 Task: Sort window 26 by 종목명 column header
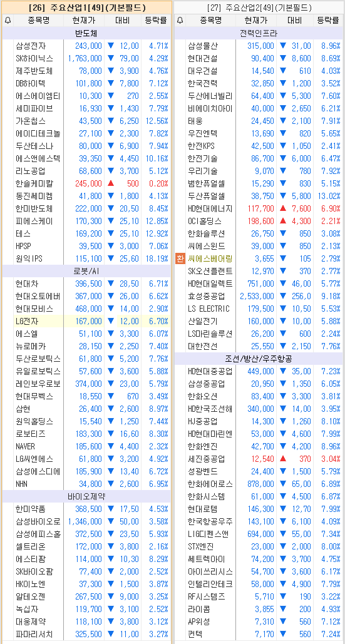coord(39,21)
